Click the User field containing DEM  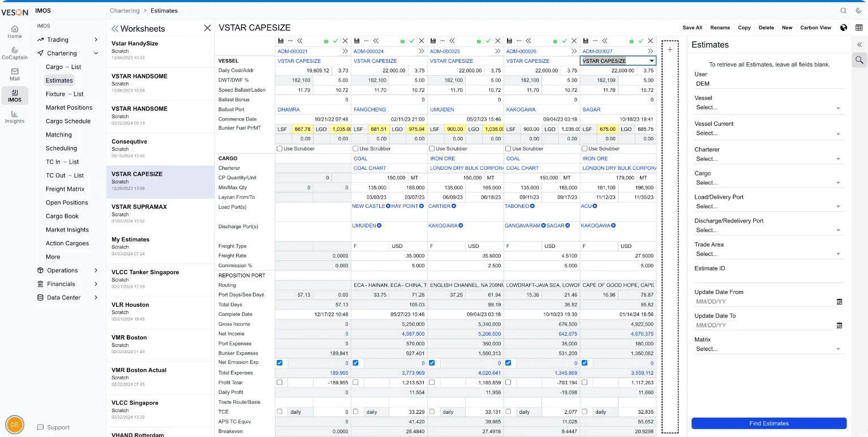click(x=769, y=84)
